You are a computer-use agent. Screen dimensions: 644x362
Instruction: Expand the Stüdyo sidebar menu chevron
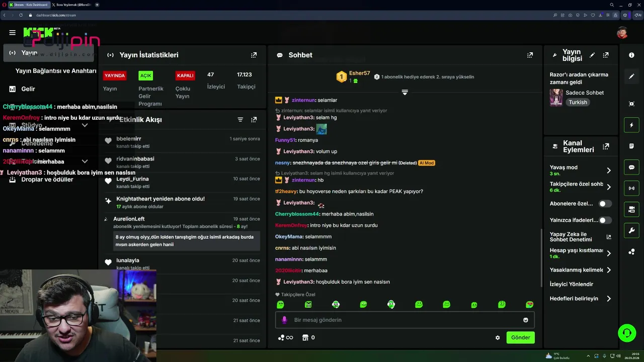coord(85,125)
